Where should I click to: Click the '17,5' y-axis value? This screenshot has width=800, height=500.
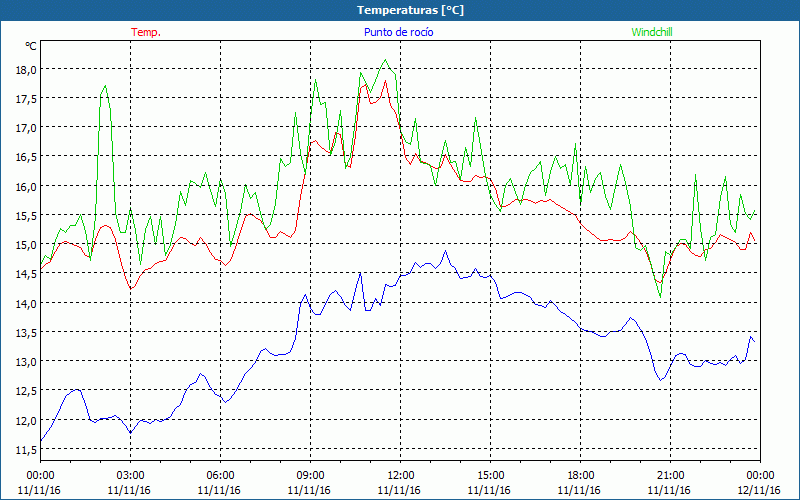(26, 99)
